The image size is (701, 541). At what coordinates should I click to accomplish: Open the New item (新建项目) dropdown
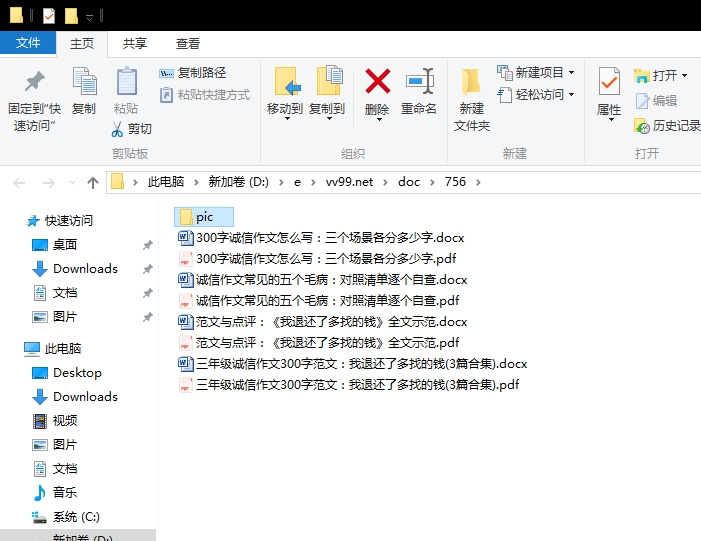pyautogui.click(x=536, y=72)
